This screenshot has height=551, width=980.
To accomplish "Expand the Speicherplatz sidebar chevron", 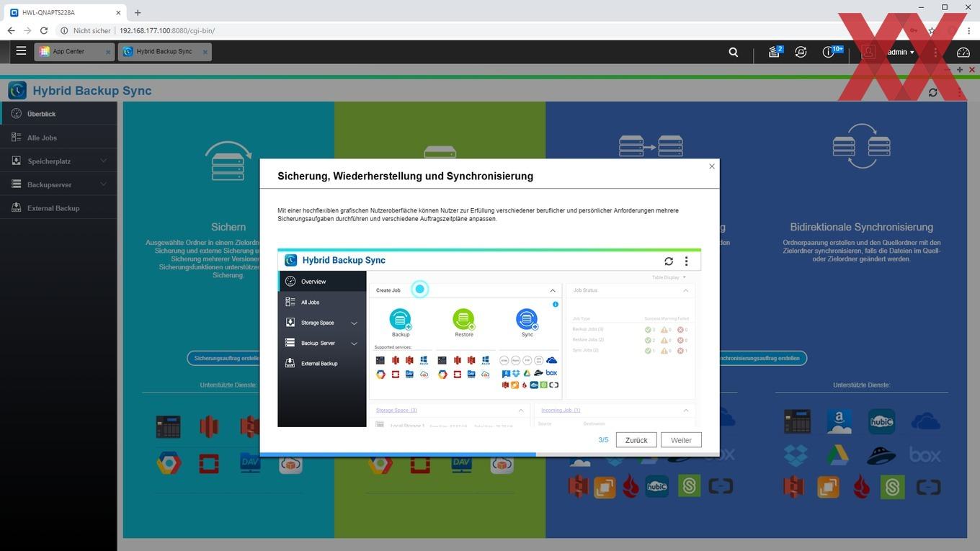I will click(104, 161).
